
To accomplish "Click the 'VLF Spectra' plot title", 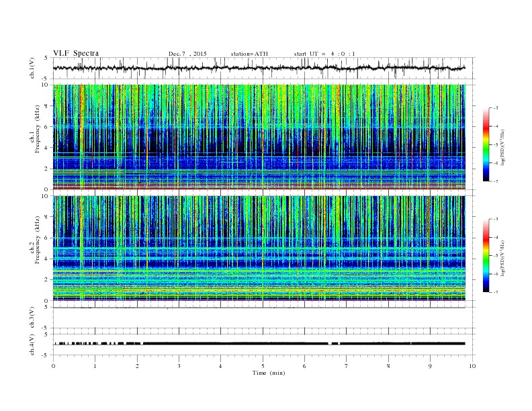I will [76, 53].
